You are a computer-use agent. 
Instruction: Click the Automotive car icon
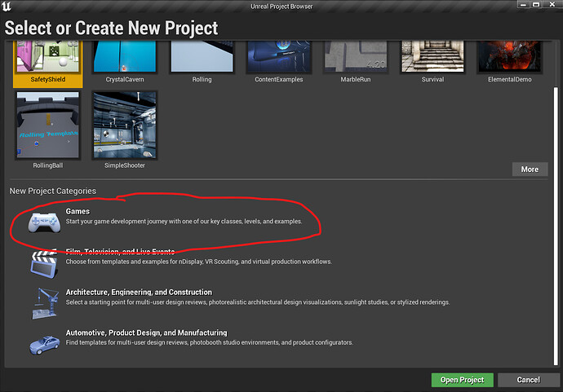[45, 345]
